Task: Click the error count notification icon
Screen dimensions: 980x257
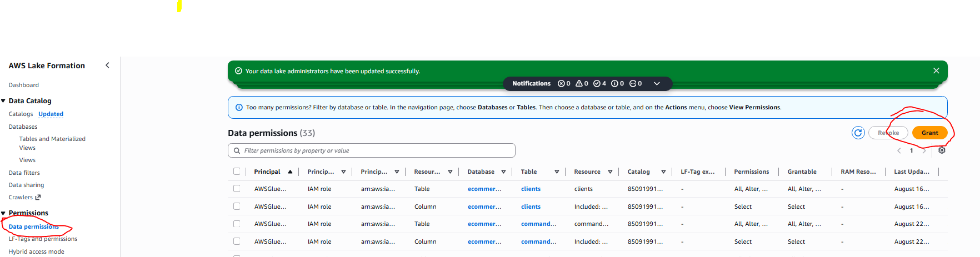Action: point(561,84)
